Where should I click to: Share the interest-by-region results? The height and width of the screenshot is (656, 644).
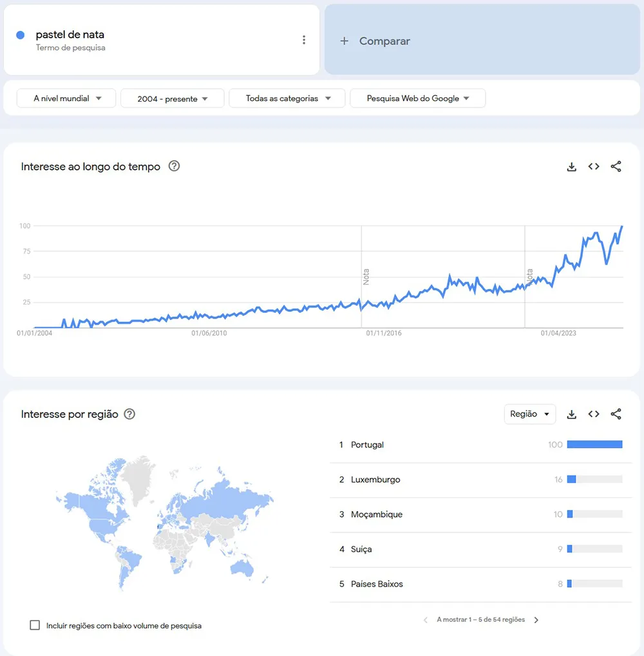click(x=616, y=414)
